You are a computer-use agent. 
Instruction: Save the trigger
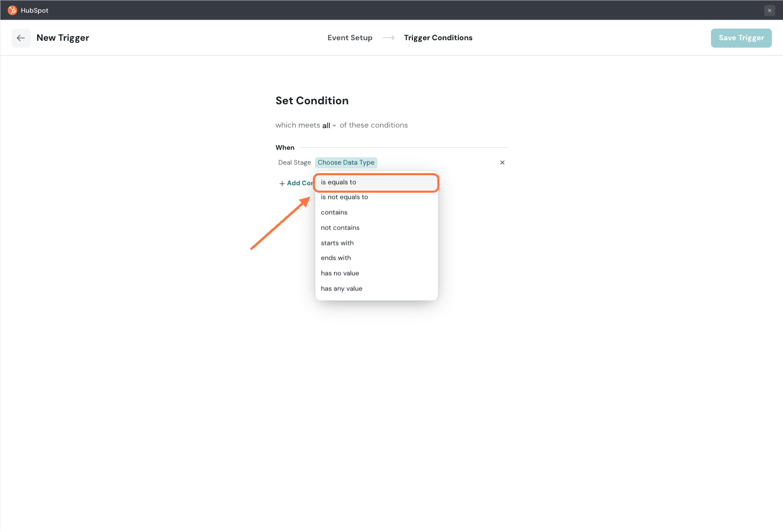click(741, 38)
